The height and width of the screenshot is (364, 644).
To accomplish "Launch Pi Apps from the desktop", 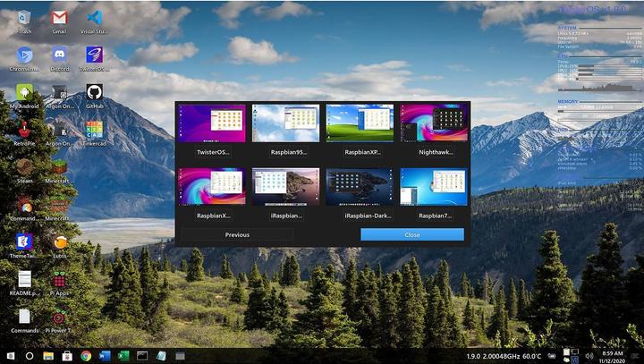I will pos(59,280).
